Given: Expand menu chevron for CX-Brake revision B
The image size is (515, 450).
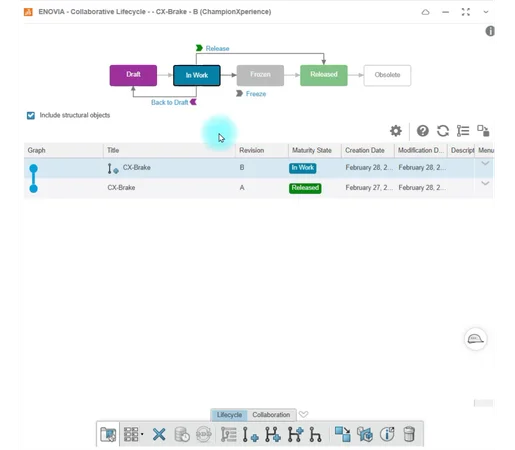Looking at the screenshot, I should click(x=485, y=163).
